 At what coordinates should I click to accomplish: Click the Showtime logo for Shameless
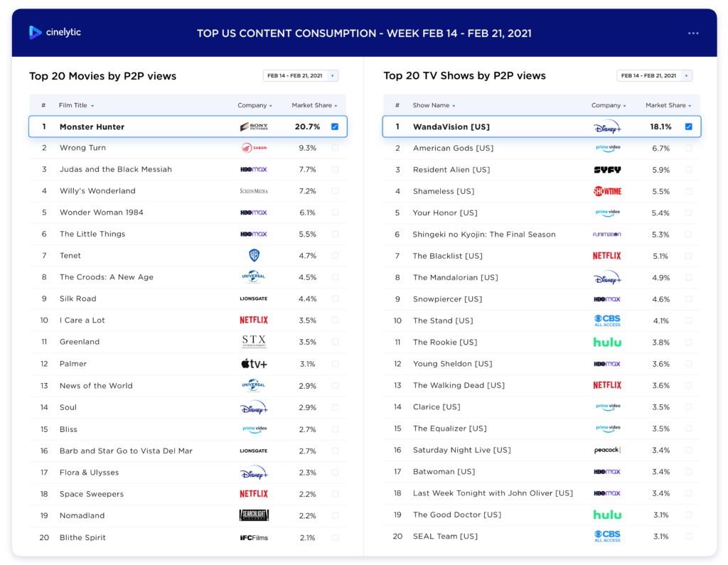pos(607,190)
